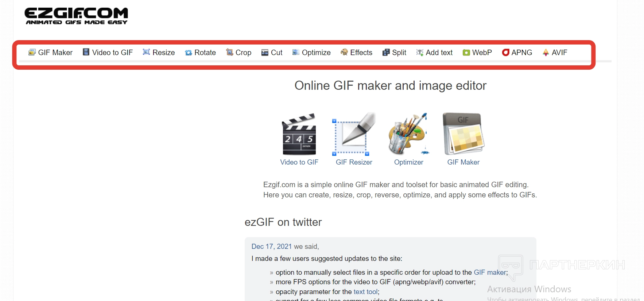Open Effects from the menu bar
Image resolution: width=644 pixels, height=301 pixels.
pos(361,53)
